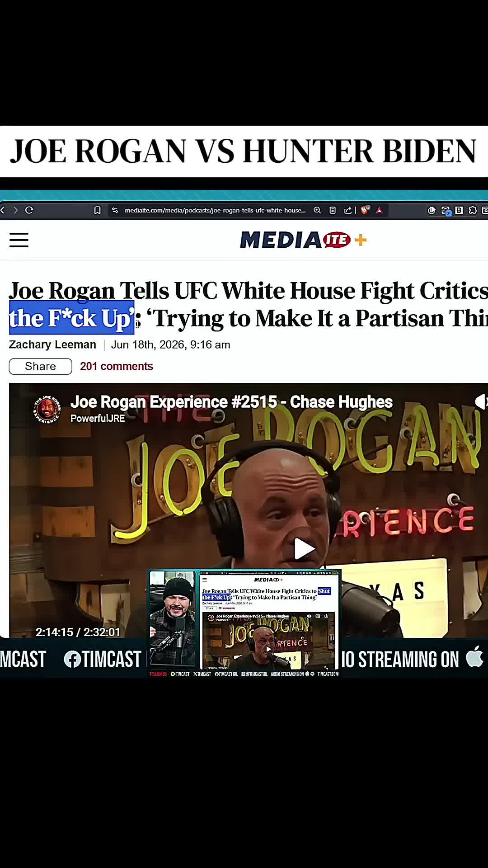This screenshot has width=488, height=868.
Task: Click the share page icon in address bar
Action: tap(347, 210)
